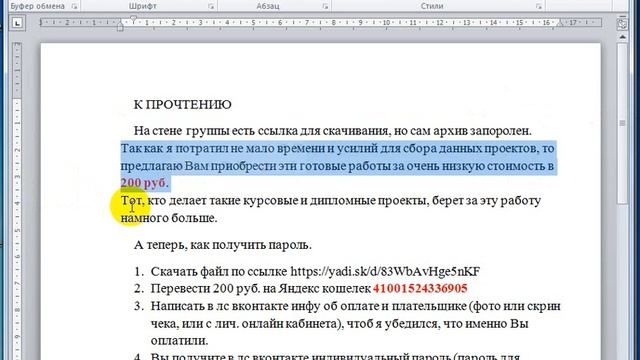Click the line 'На стене группы есть ссылка'

pyautogui.click(x=333, y=131)
